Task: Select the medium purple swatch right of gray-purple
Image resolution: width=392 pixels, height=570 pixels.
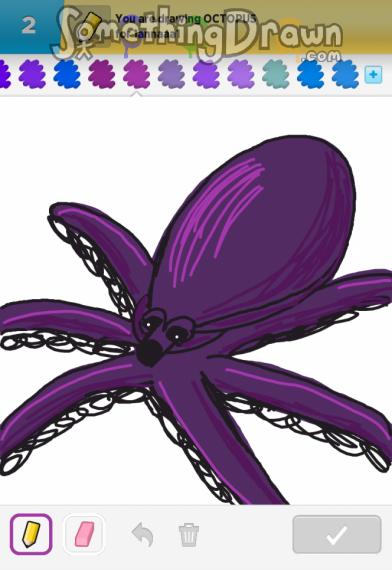Action: coord(206,74)
